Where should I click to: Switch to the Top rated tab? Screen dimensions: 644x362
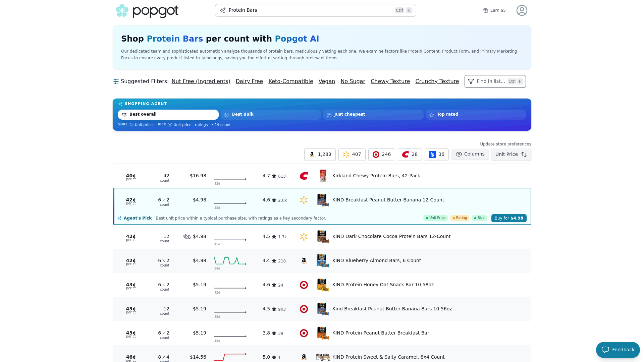(476, 115)
